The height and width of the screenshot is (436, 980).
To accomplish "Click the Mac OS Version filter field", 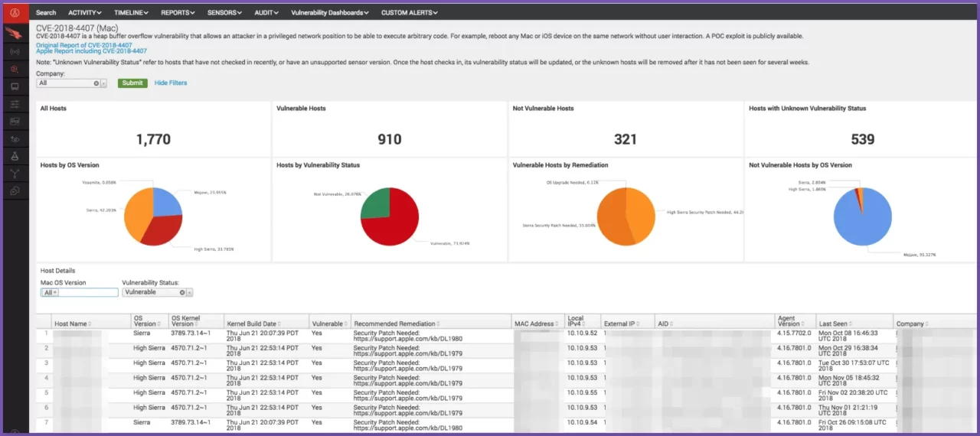I will [x=87, y=292].
